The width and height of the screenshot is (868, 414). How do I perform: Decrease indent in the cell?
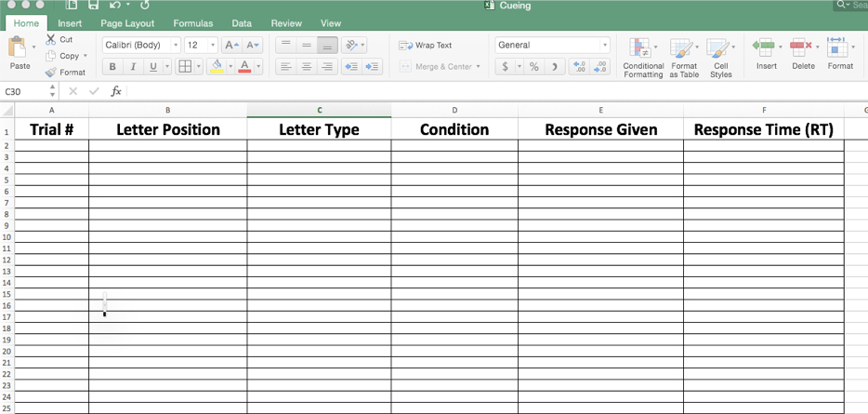pos(351,66)
